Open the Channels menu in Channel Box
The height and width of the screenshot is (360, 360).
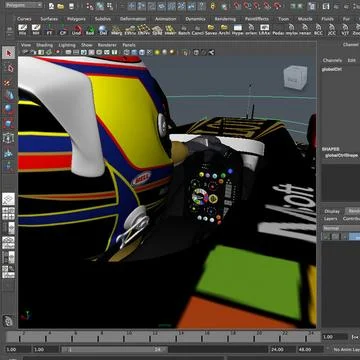coord(332,60)
